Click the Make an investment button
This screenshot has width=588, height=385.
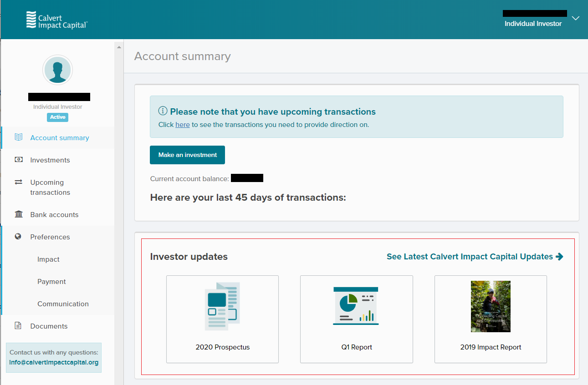pyautogui.click(x=187, y=155)
